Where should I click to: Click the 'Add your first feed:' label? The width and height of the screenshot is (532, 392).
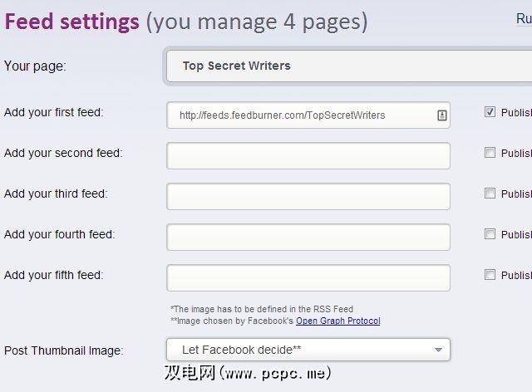pyautogui.click(x=53, y=112)
